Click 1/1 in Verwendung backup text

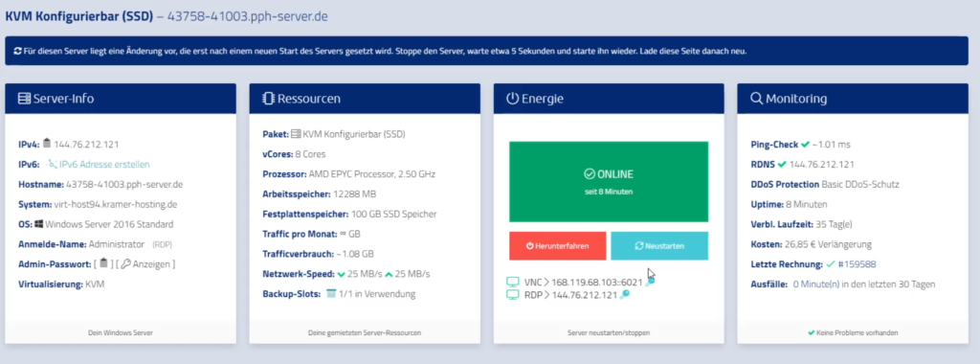click(x=377, y=294)
